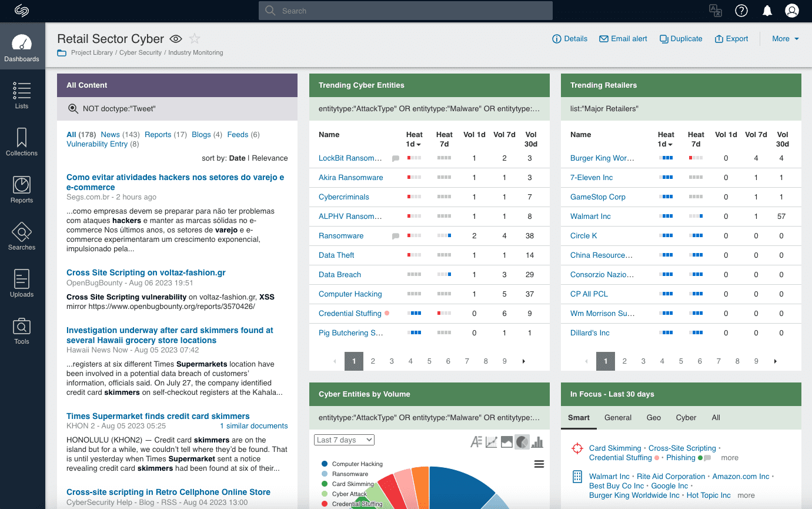Switch chart to word cloud view
812x509 pixels.
point(476,442)
